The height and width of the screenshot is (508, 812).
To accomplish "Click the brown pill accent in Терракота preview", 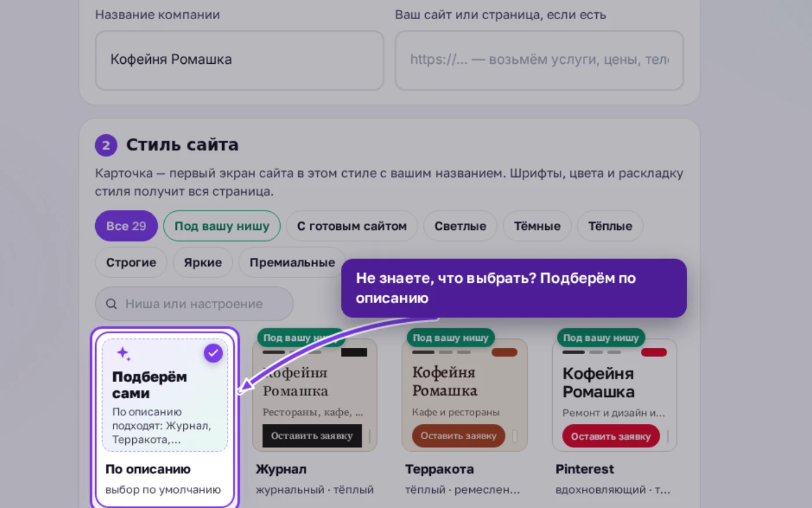I will (504, 352).
